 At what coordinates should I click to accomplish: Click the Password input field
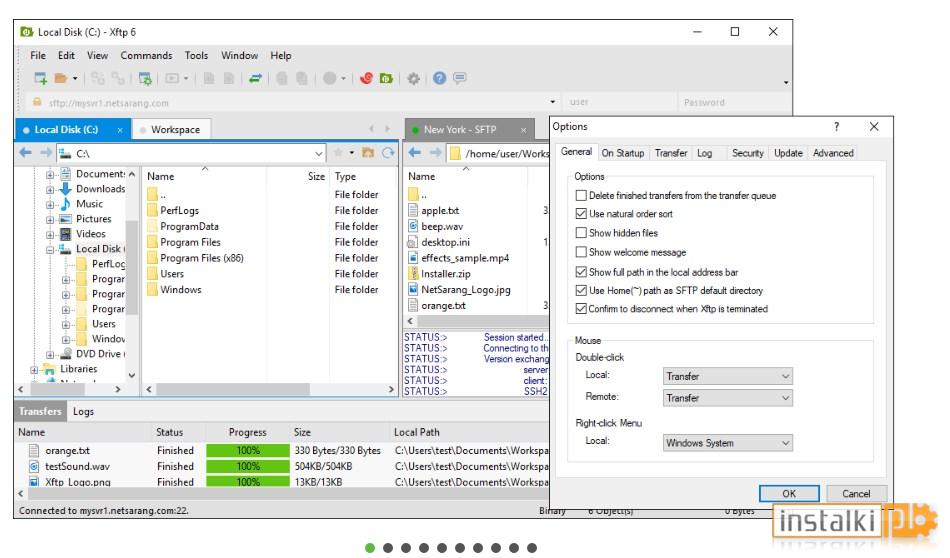click(x=734, y=102)
